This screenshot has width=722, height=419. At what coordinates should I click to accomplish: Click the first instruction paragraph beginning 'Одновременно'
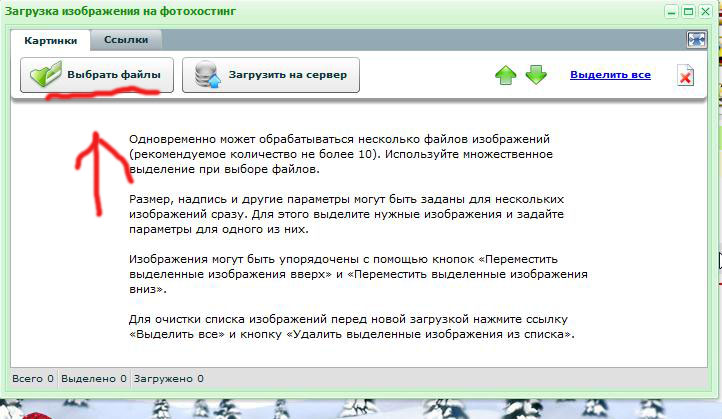click(x=354, y=156)
